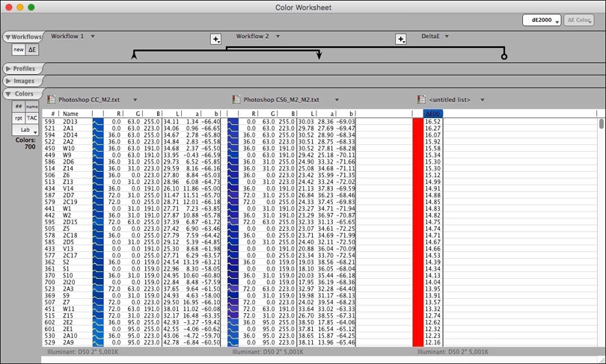The height and width of the screenshot is (364, 606).
Task: Open the untitled list dropdown arrow
Action: coord(483,100)
